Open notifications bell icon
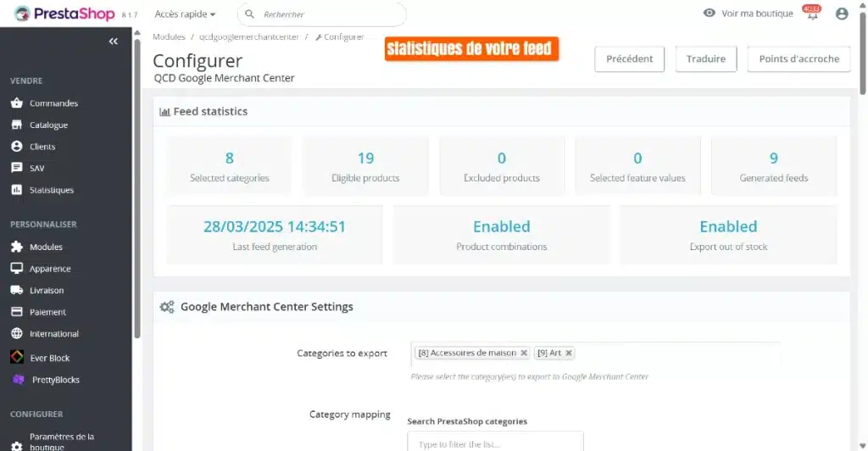868x451 pixels. pyautogui.click(x=811, y=14)
